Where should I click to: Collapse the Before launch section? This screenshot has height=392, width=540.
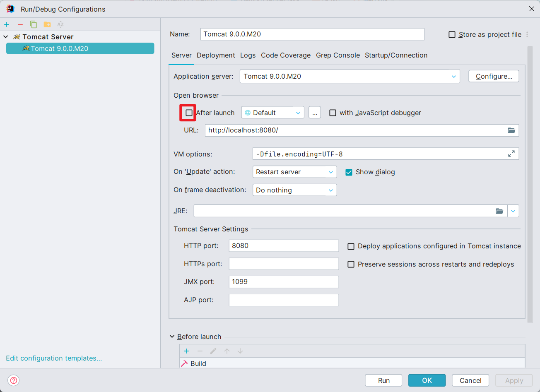(x=172, y=337)
